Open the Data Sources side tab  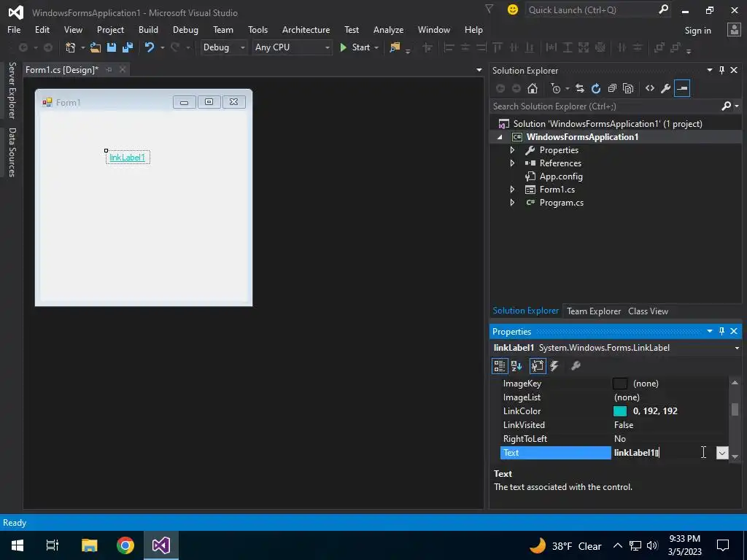tap(12, 152)
